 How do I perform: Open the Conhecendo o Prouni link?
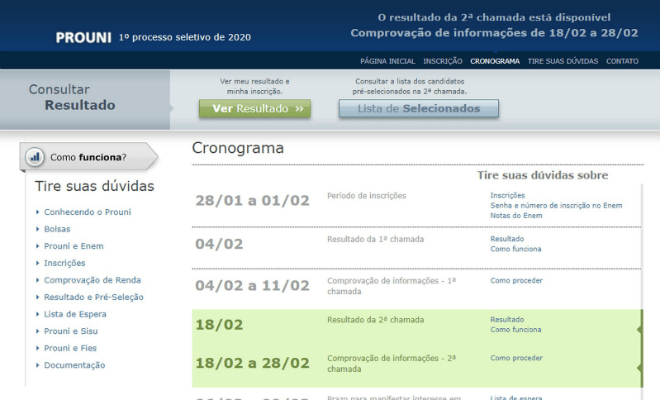(x=88, y=212)
